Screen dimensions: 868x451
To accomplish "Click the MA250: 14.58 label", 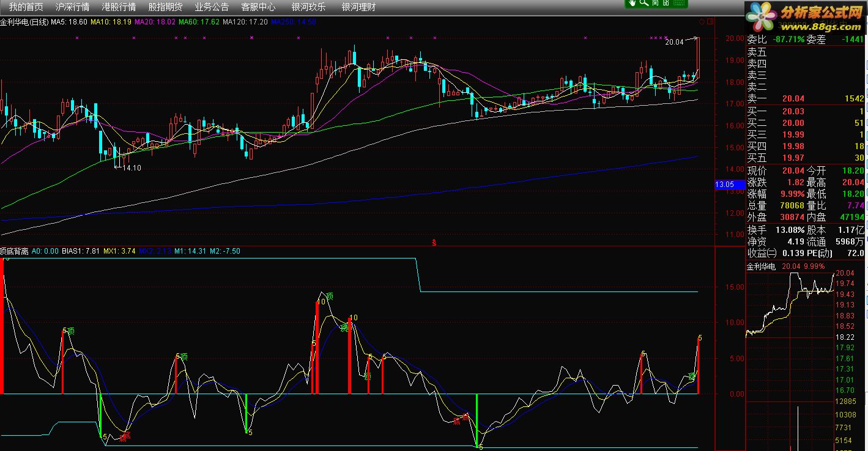I will coord(294,22).
